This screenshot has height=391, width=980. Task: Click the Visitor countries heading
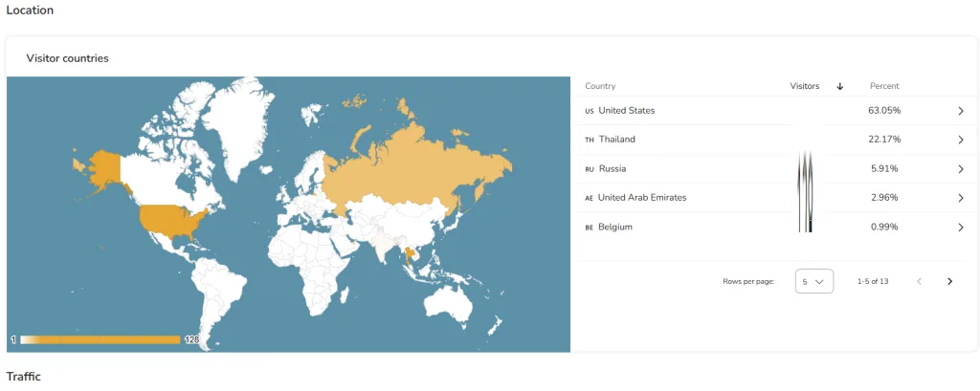point(68,58)
